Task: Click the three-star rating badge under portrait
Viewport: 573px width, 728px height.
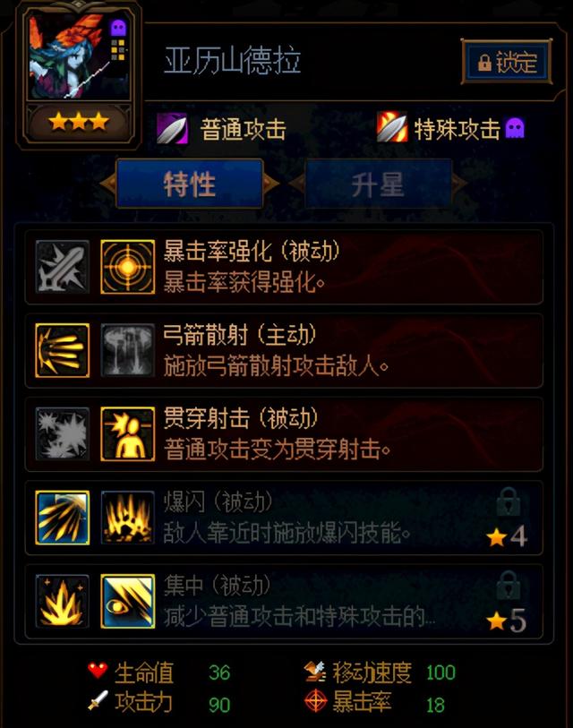Action: click(x=79, y=123)
